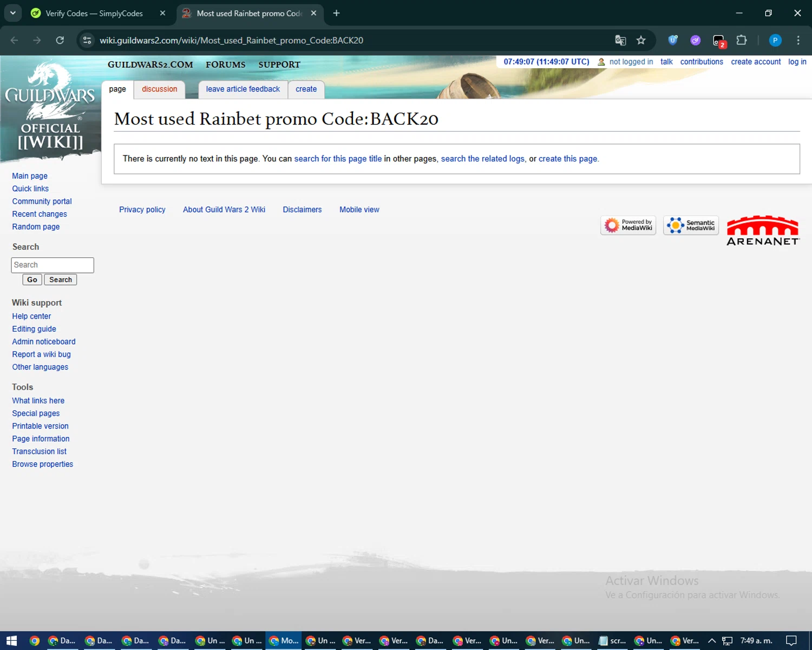Go back with the browser back arrow
The width and height of the screenshot is (812, 650).
15,40
